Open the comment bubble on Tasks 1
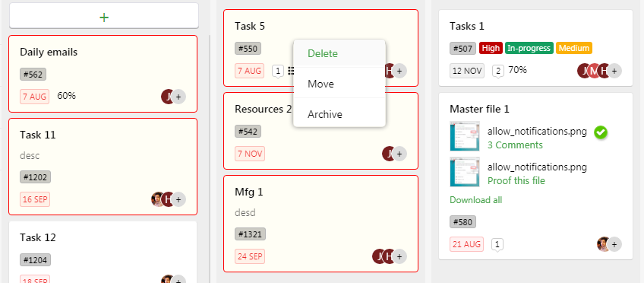644x283 pixels. (498, 72)
